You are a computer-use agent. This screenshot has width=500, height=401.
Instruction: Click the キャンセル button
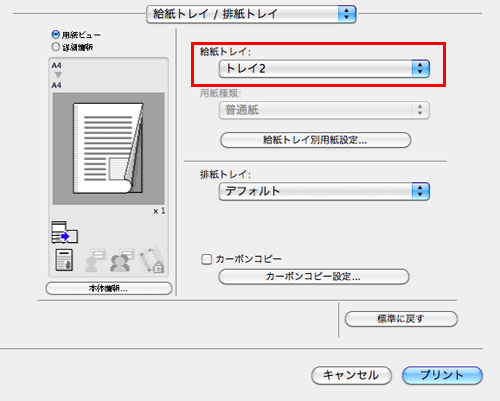point(351,375)
